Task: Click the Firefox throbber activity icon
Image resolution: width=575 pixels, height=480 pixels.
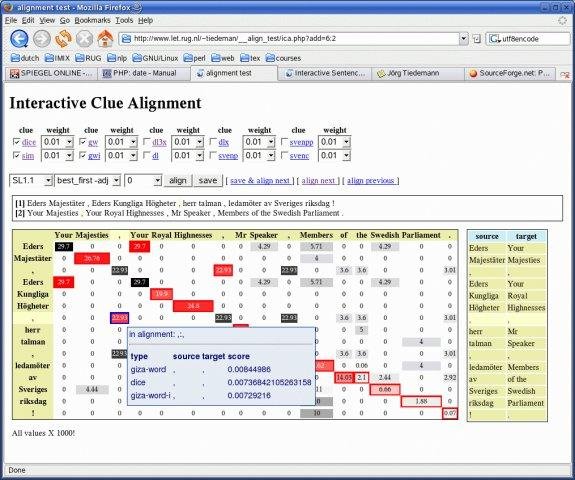Action: (x=563, y=21)
